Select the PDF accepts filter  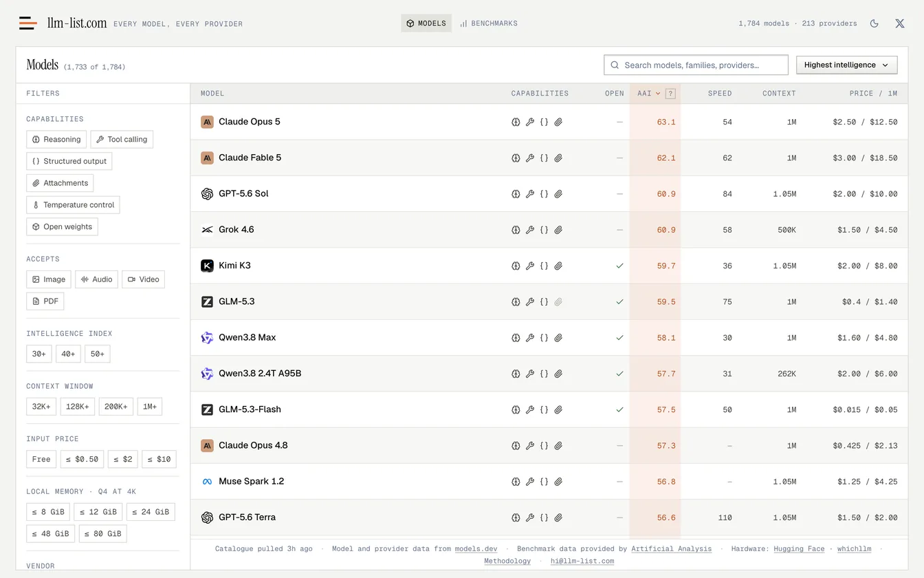pos(45,301)
